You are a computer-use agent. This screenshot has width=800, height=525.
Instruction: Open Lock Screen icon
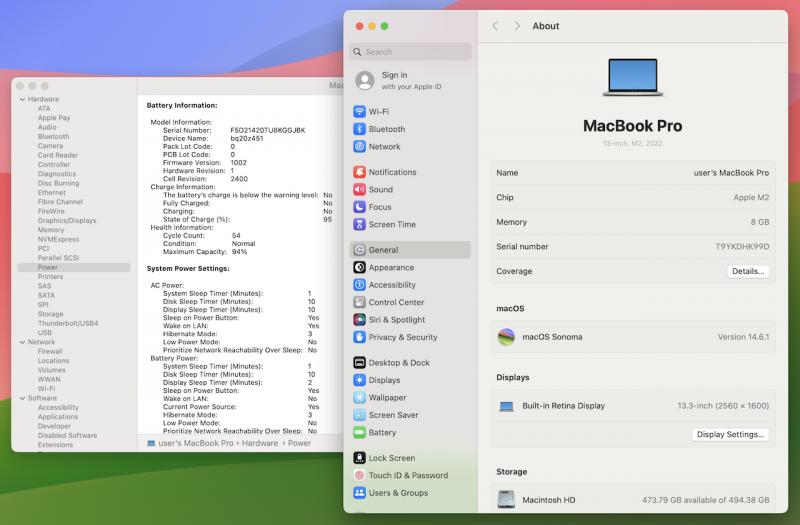[x=359, y=458]
